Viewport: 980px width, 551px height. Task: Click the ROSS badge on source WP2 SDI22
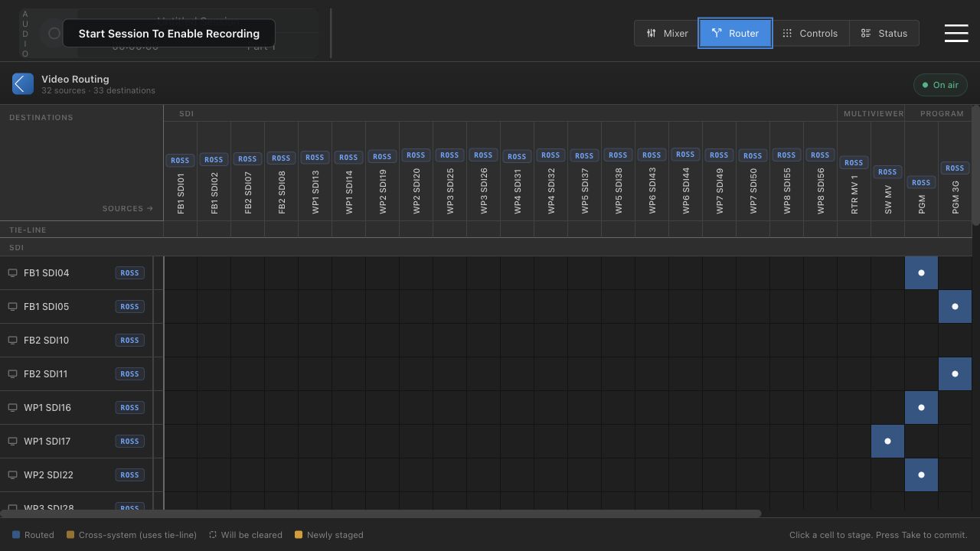(129, 475)
